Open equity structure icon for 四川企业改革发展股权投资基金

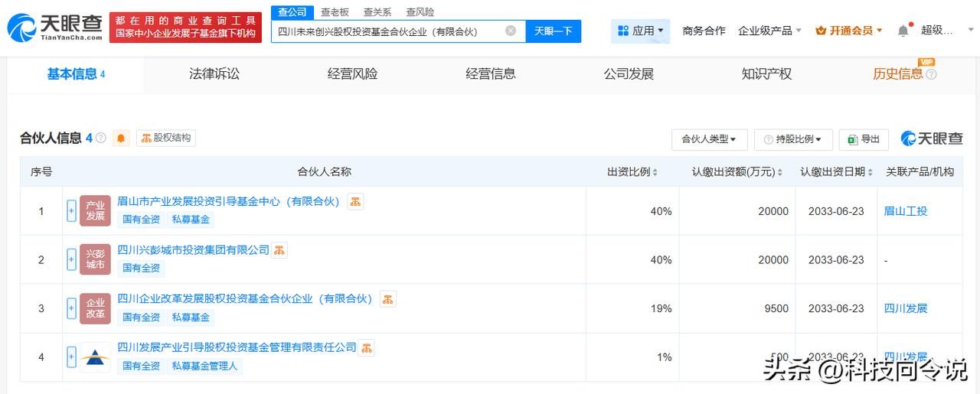tap(388, 298)
